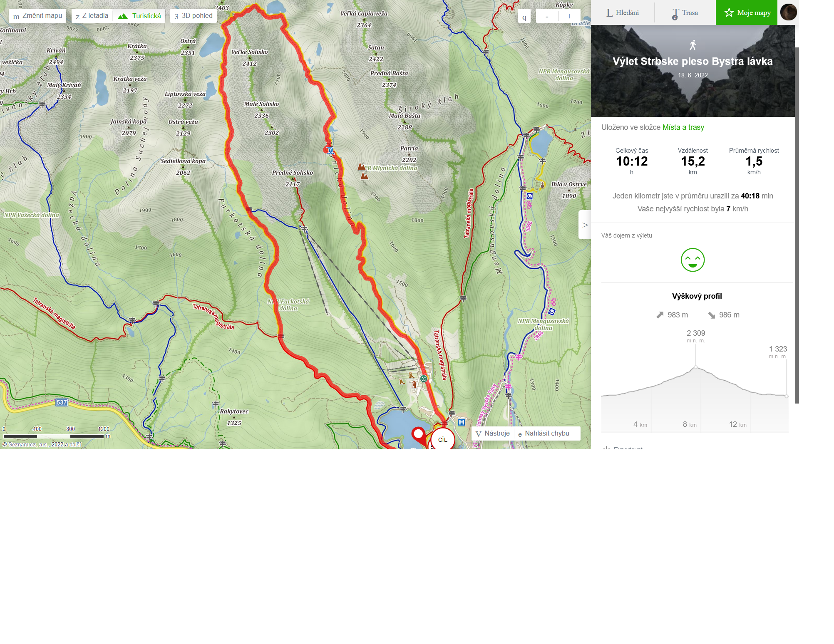Select the Turistická map layer
This screenshot has height=644, width=834.
pos(139,16)
